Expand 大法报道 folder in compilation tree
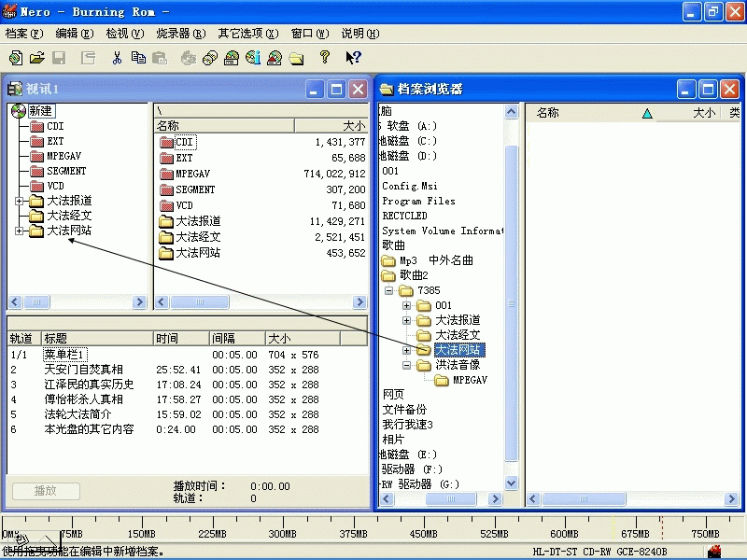The height and width of the screenshot is (560, 747). point(20,201)
